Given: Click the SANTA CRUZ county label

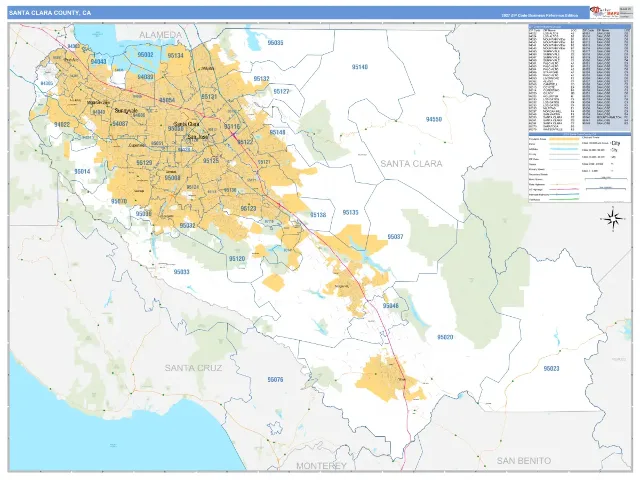Looking at the screenshot, I should (193, 368).
